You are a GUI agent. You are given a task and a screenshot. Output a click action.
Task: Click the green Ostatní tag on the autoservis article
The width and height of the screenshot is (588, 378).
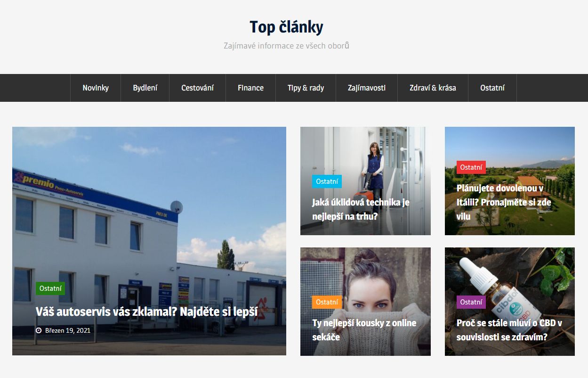[50, 288]
